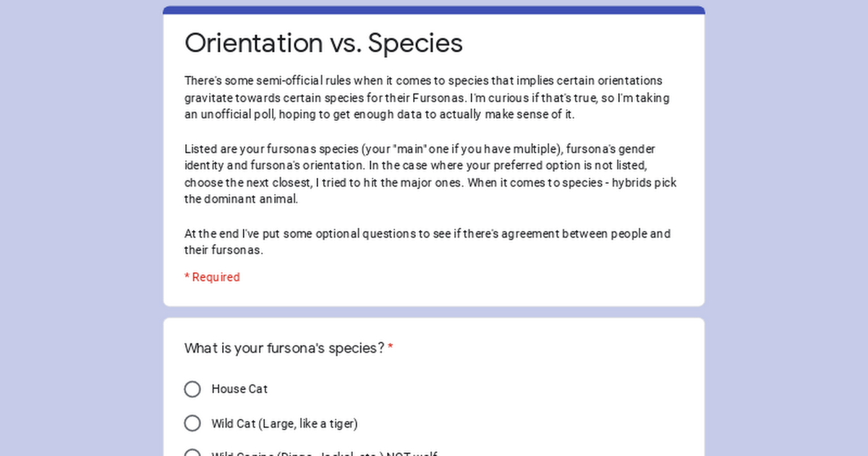Click the lavender background left of the form

(81, 228)
